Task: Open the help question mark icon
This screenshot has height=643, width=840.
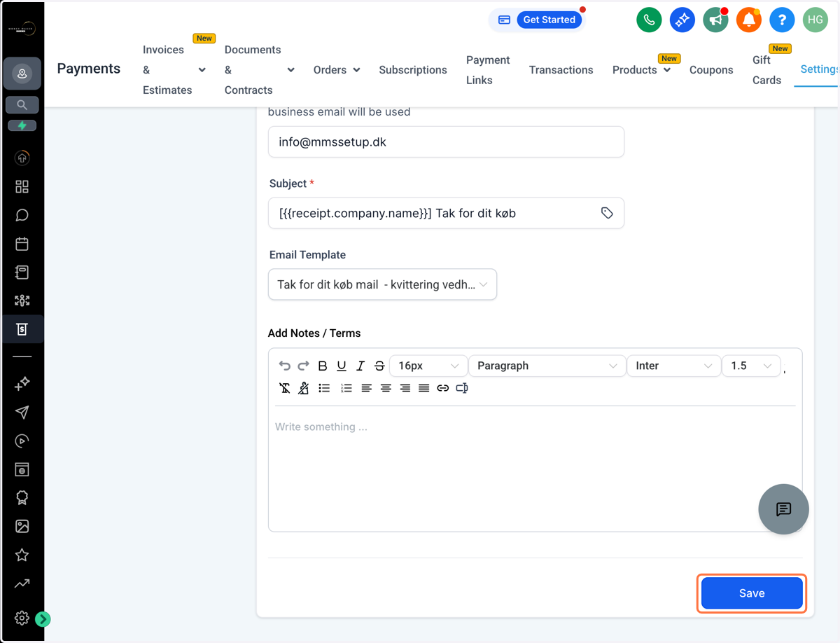Action: (782, 20)
